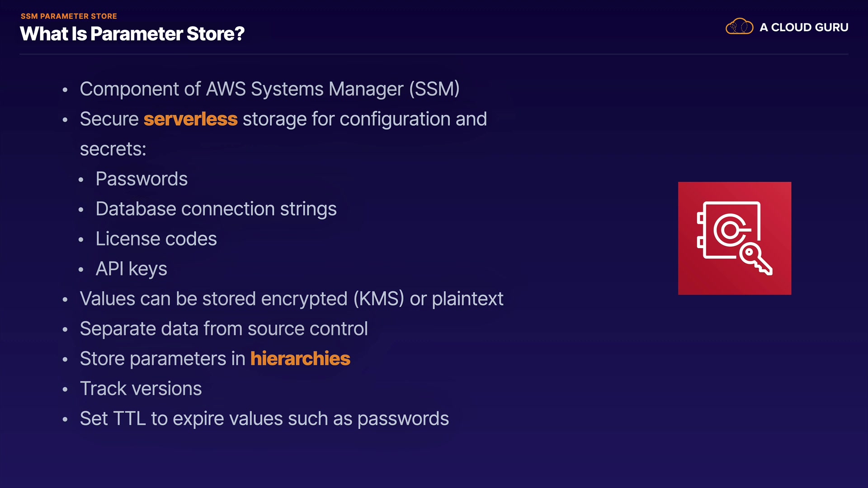The width and height of the screenshot is (868, 488).
Task: Select the 'Database connection strings' sub-bullet
Action: pyautogui.click(x=216, y=209)
